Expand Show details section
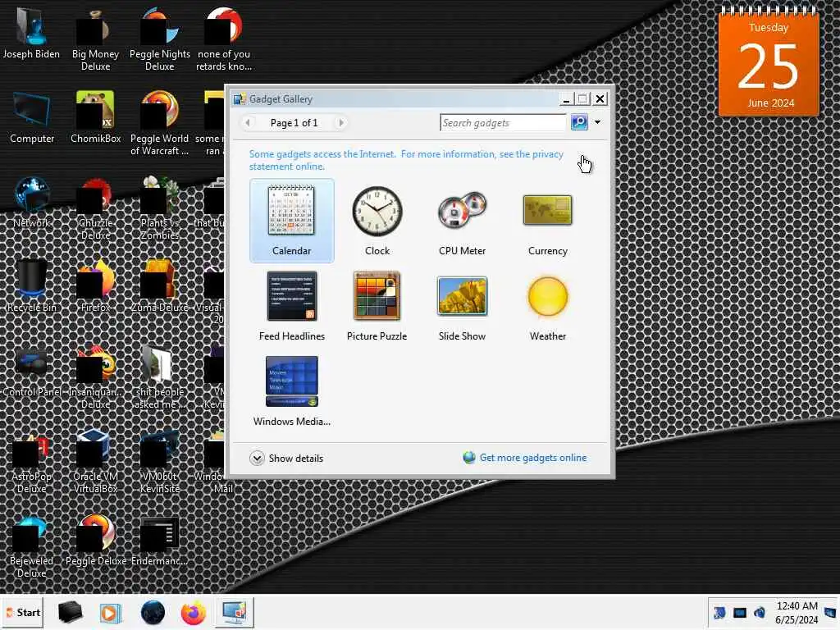This screenshot has height=630, width=840. tap(286, 458)
